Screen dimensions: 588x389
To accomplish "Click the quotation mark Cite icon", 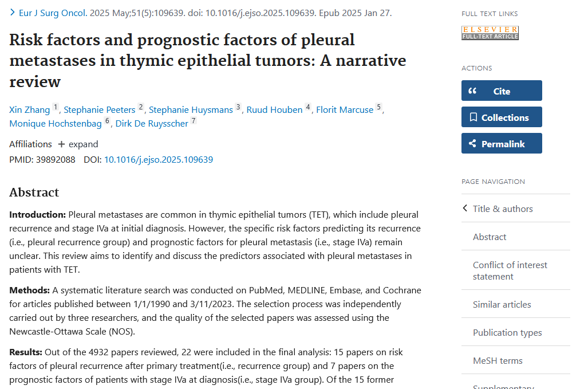I will (472, 91).
